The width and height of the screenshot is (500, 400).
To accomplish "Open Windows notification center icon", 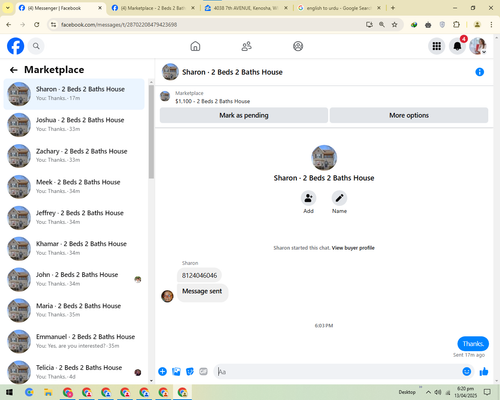I will tap(487, 392).
